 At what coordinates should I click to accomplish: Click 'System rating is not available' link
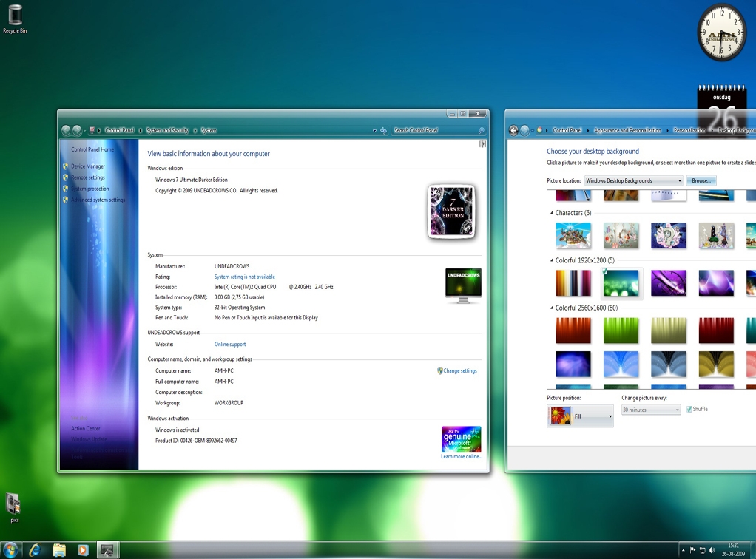click(244, 277)
